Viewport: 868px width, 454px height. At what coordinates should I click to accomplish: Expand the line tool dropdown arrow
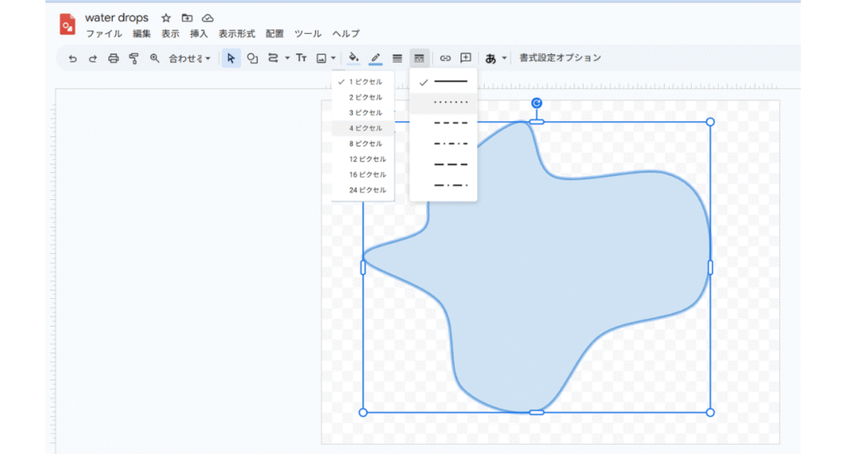(x=287, y=58)
